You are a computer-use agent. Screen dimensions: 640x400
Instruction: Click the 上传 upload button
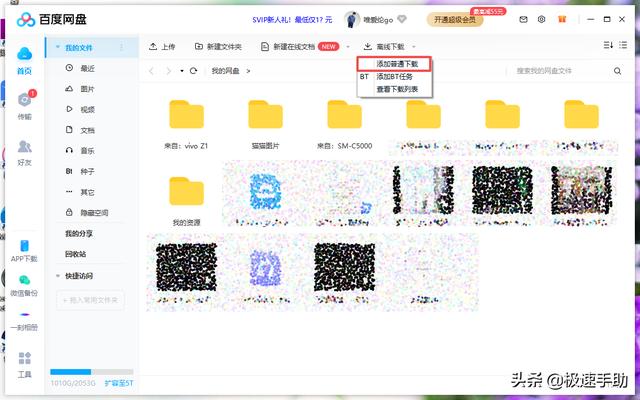click(162, 47)
